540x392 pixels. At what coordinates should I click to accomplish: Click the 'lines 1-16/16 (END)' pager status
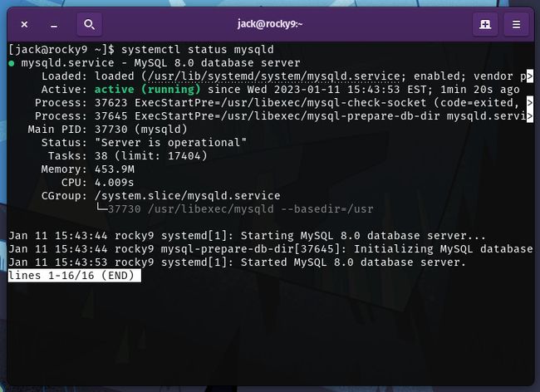point(75,276)
